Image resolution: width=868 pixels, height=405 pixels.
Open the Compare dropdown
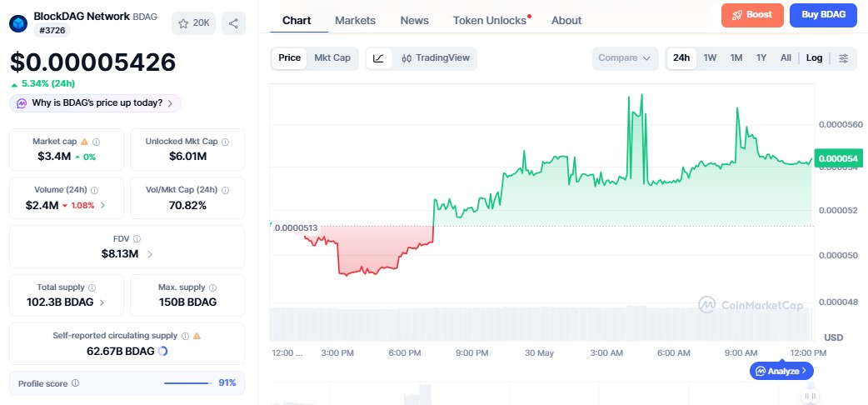tap(625, 58)
